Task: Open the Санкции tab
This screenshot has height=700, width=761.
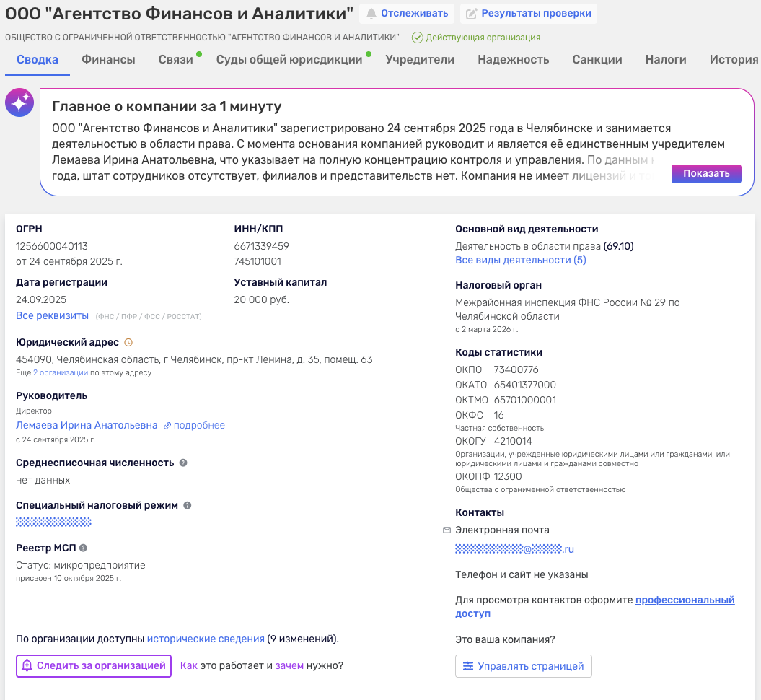Action: tap(597, 60)
